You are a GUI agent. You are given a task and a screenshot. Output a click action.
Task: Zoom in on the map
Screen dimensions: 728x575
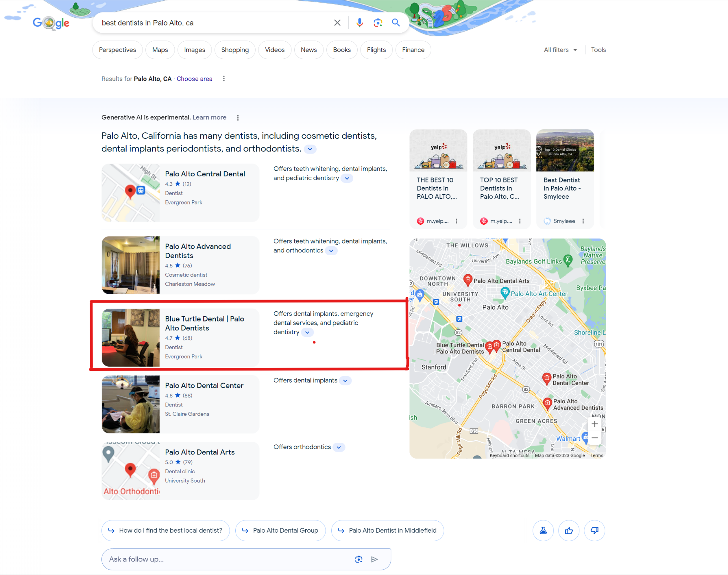(595, 424)
